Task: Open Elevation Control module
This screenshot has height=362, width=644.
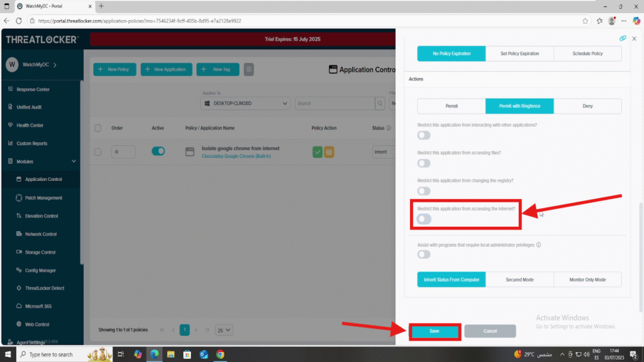Action: (41, 216)
